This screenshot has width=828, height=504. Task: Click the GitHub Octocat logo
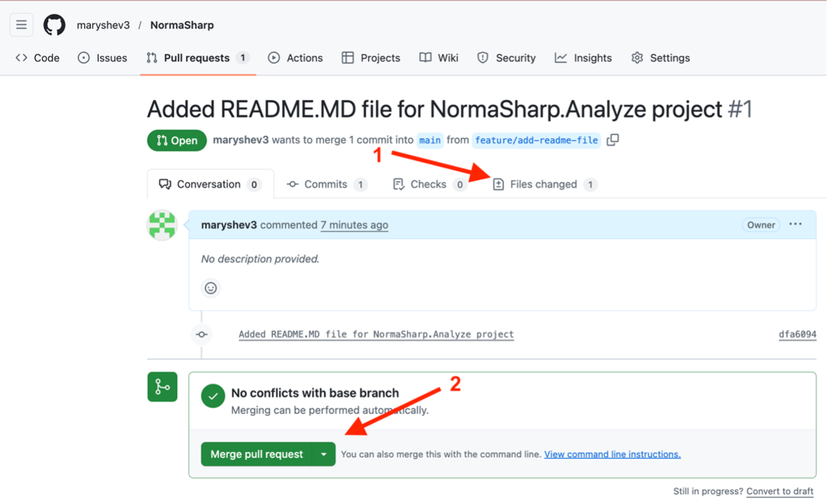tap(55, 25)
